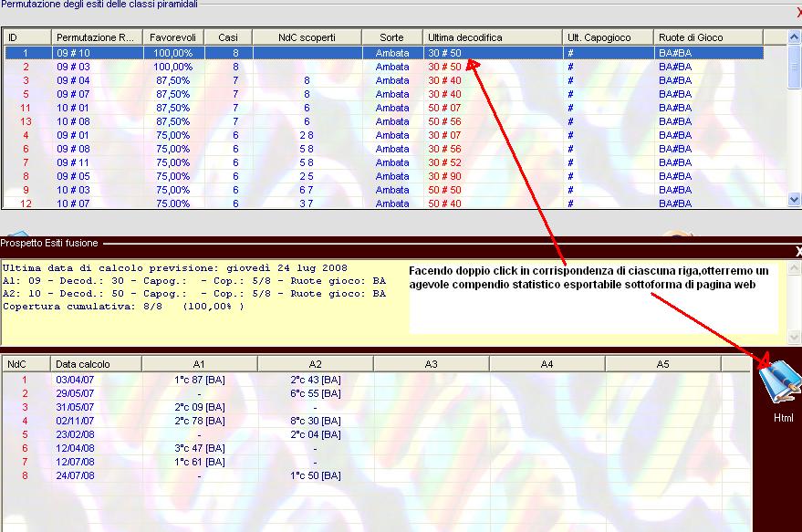Click A5 column header
The image size is (802, 532).
click(663, 364)
